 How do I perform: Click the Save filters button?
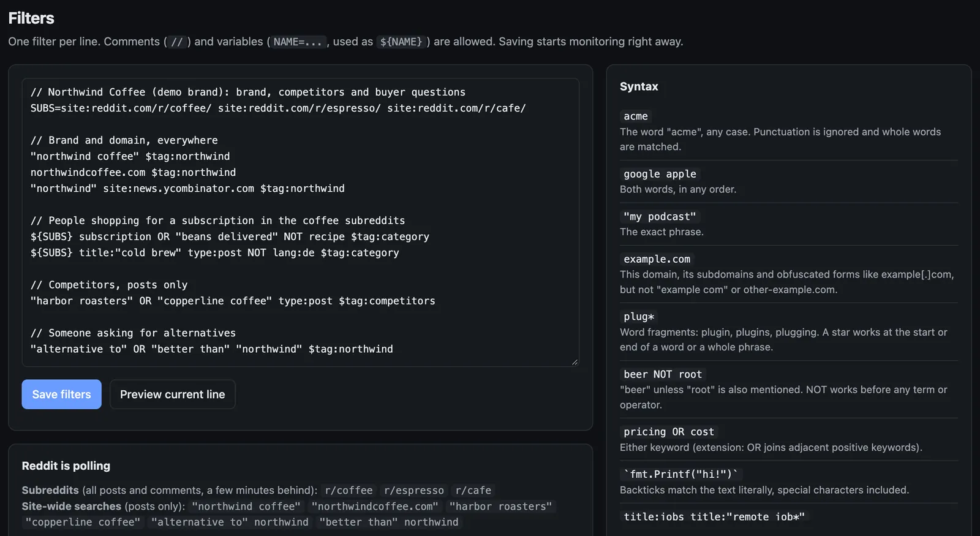(x=61, y=394)
